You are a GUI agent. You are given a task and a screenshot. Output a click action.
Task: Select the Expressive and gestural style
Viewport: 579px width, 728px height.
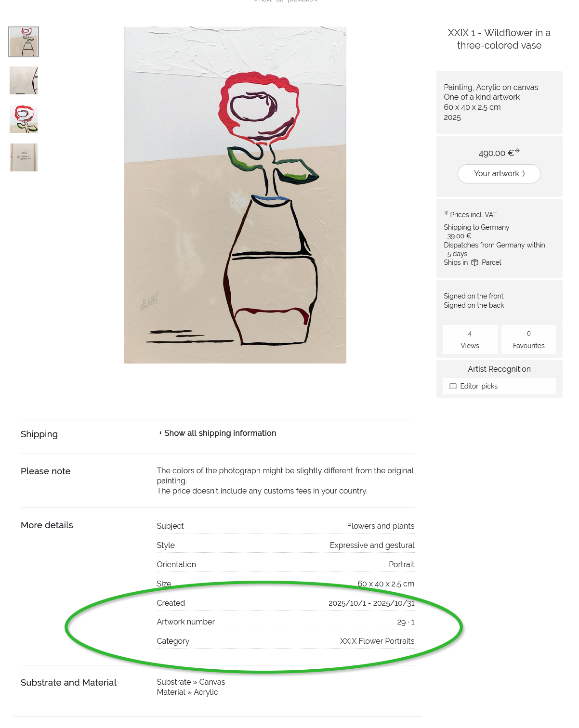[x=372, y=546]
